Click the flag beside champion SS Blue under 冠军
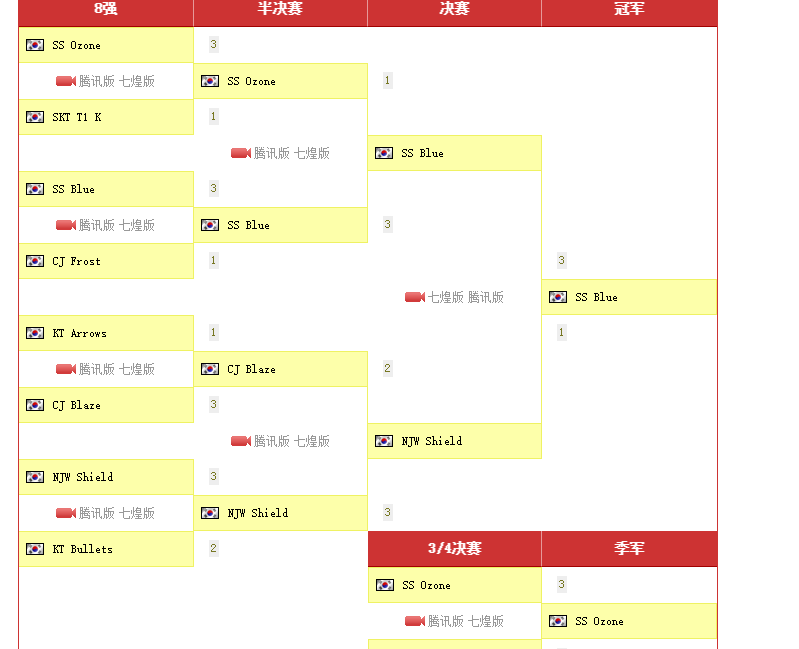This screenshot has height=649, width=799. click(558, 297)
